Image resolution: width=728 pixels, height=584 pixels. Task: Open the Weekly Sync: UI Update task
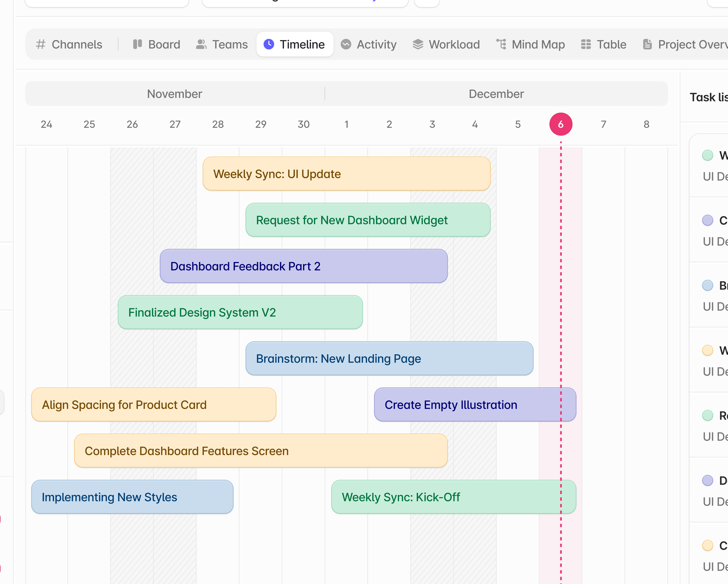tap(346, 174)
